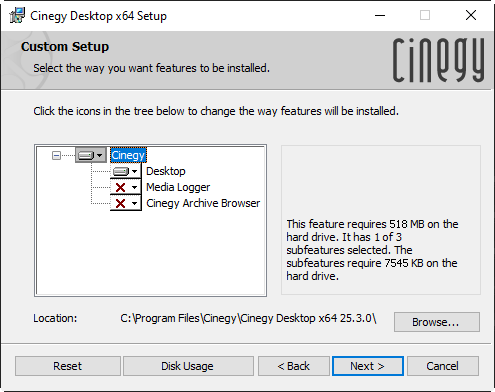Select the Cinegy root tree item
Viewport: 495px width, 392px height.
(128, 155)
